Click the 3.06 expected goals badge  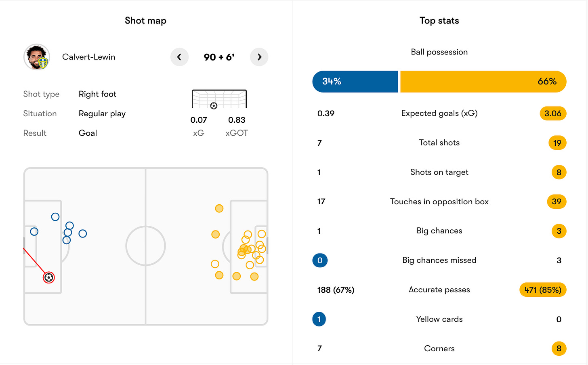pos(553,113)
